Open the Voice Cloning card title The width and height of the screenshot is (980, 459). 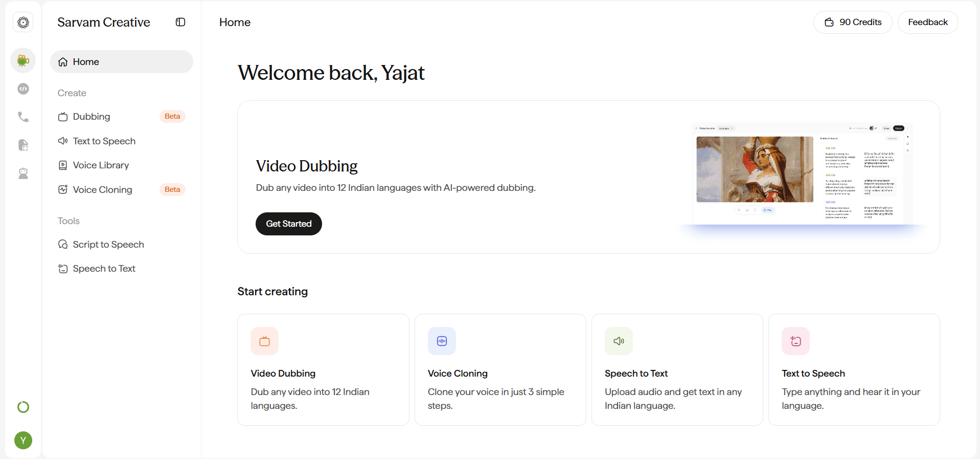458,374
